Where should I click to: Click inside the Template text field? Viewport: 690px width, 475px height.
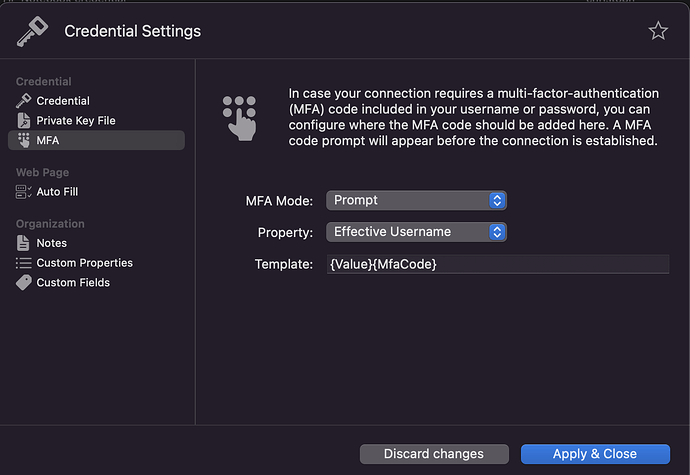click(x=497, y=264)
